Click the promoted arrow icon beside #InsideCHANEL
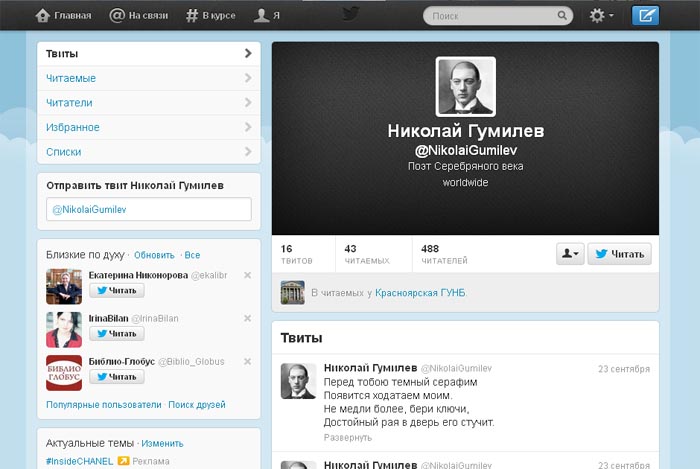700x469 pixels. coord(123,461)
